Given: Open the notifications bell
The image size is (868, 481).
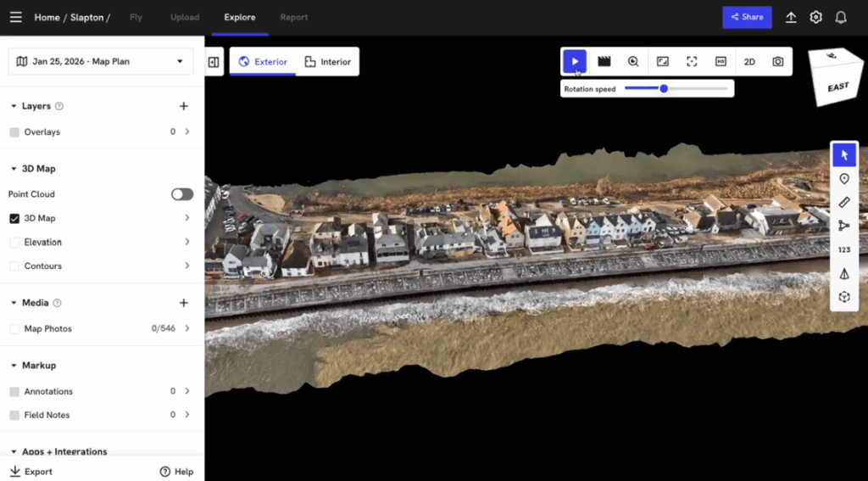Looking at the screenshot, I should [841, 17].
